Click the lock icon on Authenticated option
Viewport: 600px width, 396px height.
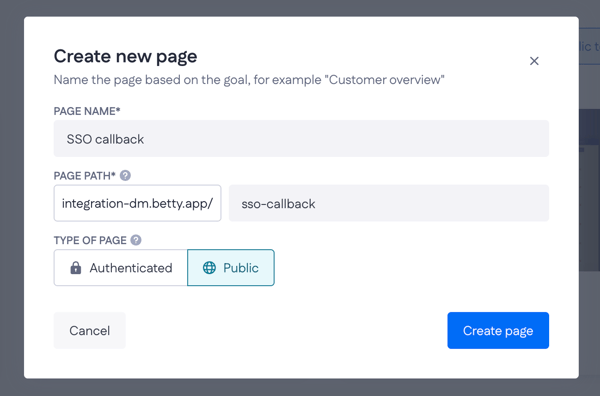click(76, 267)
